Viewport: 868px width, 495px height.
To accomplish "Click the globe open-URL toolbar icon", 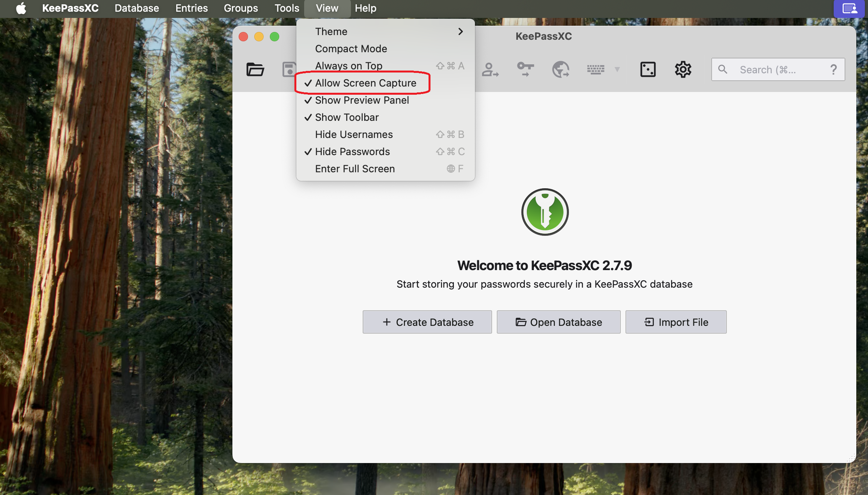I will pos(561,69).
